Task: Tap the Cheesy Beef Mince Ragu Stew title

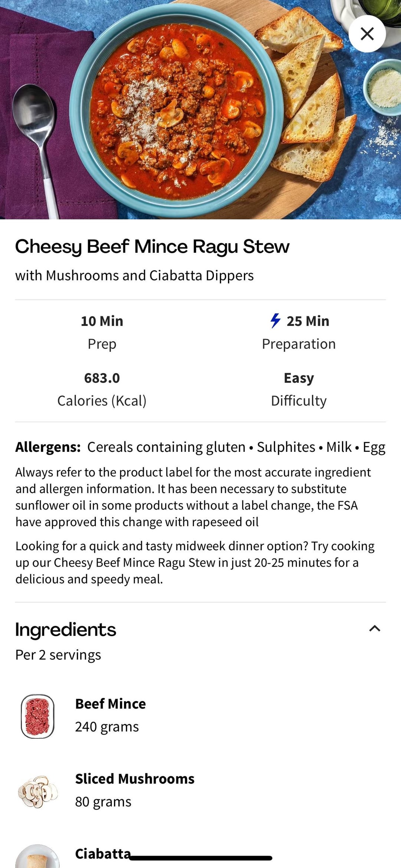Action: 152,247
